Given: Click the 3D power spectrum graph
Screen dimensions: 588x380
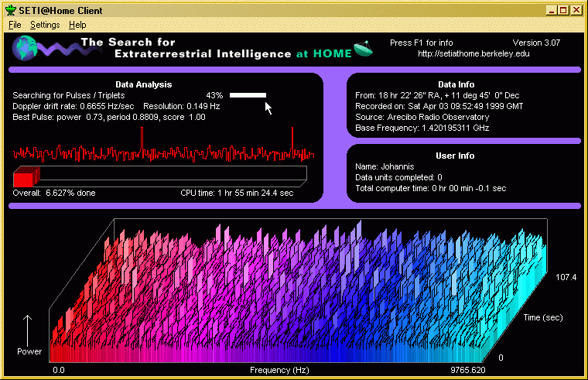Looking at the screenshot, I should coord(298,291).
